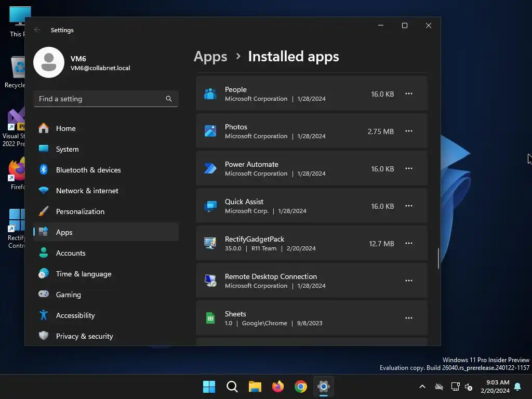Click the Bluetooth icon in sidebar
The height and width of the screenshot is (399, 532).
[44, 169]
